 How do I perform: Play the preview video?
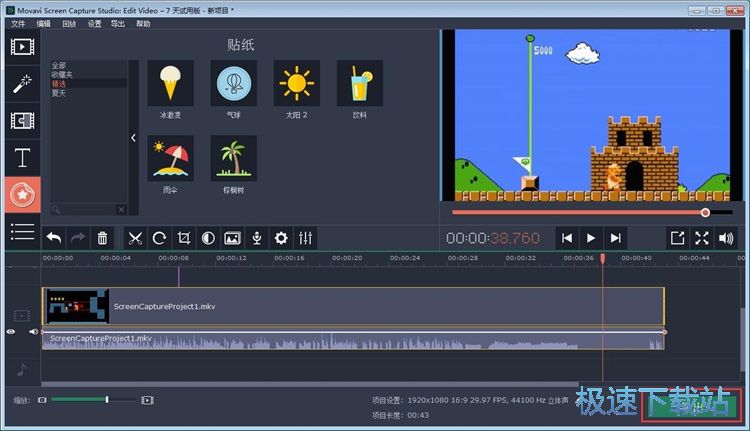591,238
